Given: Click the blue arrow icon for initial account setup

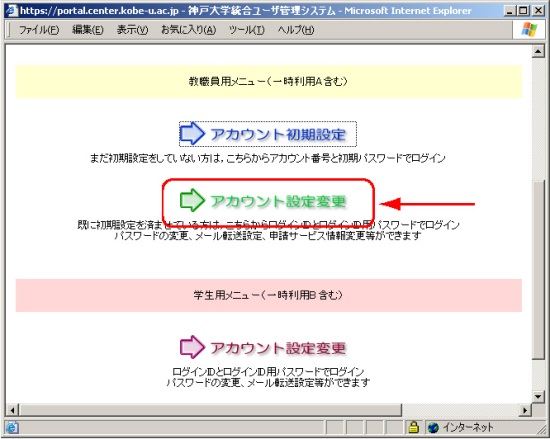Looking at the screenshot, I should 192,133.
